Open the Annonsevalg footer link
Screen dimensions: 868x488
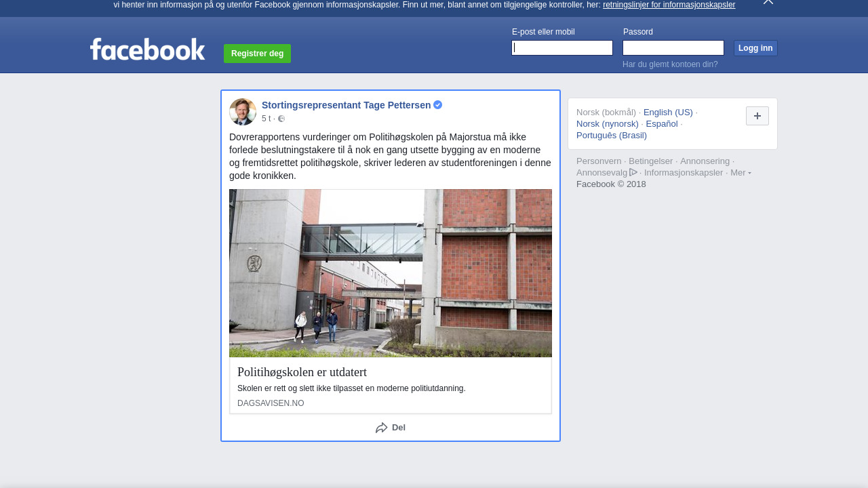(x=601, y=173)
